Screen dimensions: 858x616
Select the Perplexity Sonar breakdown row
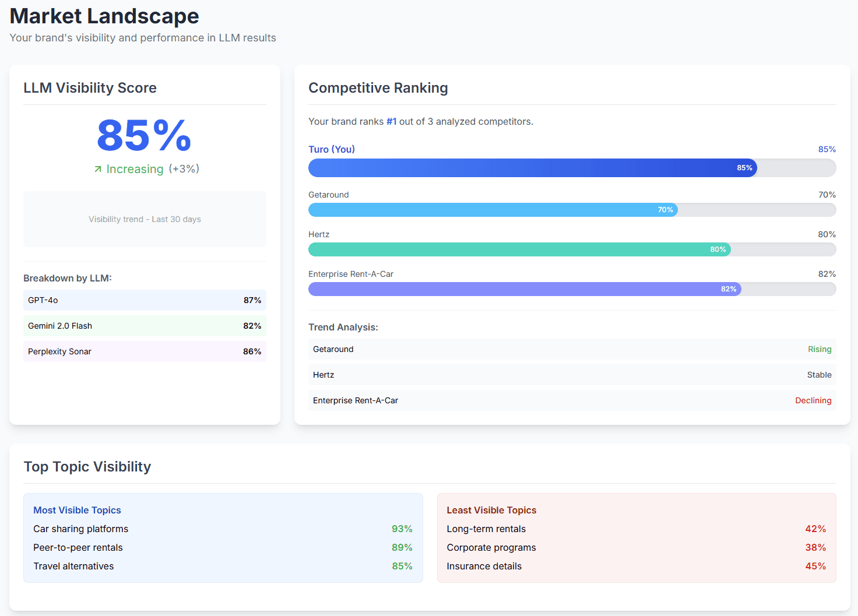point(145,351)
